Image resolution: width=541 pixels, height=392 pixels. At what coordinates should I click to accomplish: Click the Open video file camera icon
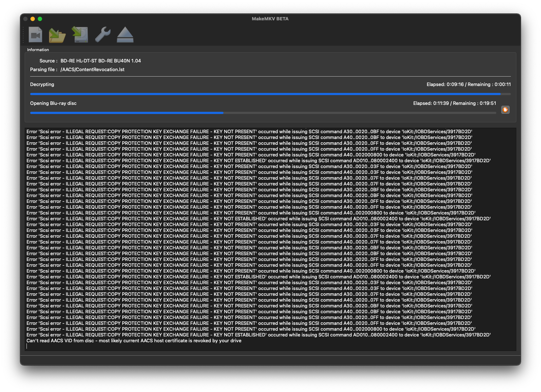coord(36,35)
